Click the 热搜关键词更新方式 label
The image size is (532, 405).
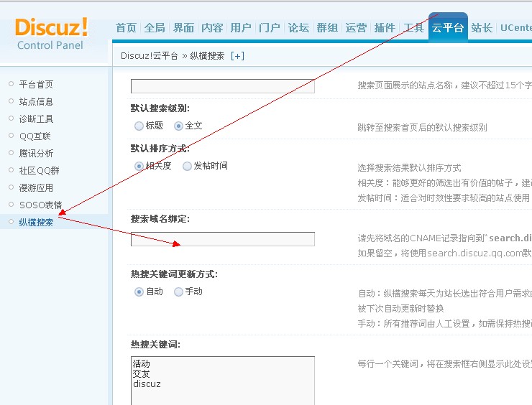tap(174, 274)
